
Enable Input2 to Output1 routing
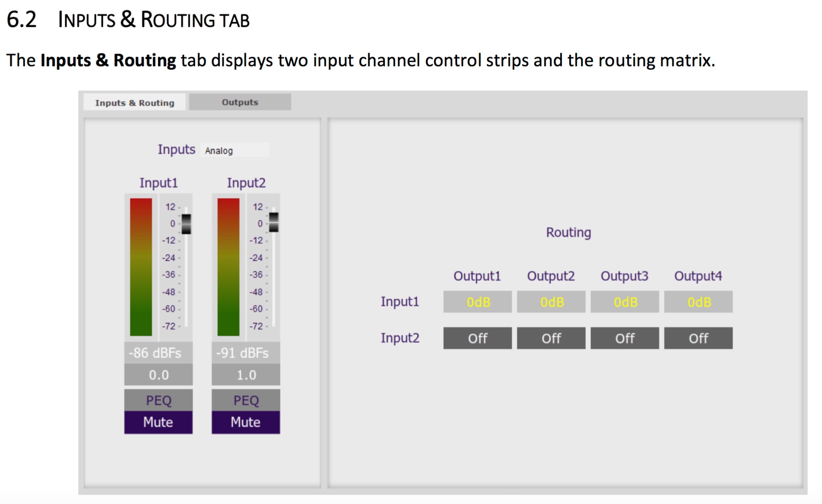click(478, 338)
